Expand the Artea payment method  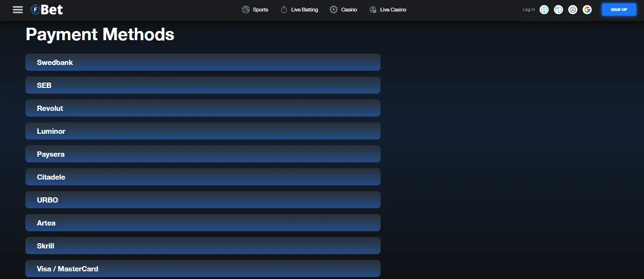click(203, 223)
